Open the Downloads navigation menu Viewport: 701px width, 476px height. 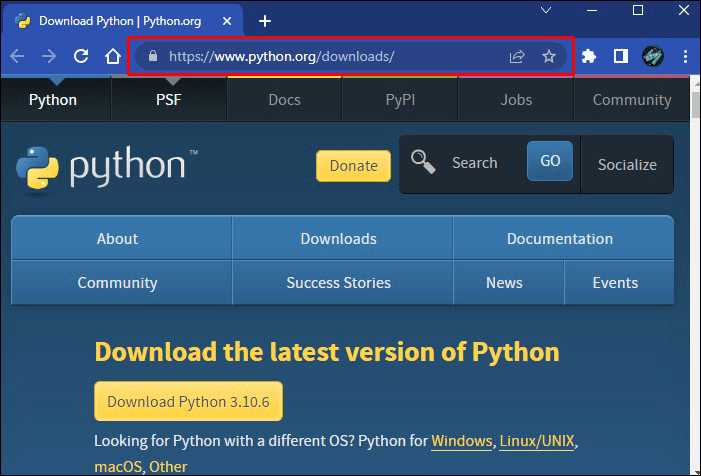(338, 239)
